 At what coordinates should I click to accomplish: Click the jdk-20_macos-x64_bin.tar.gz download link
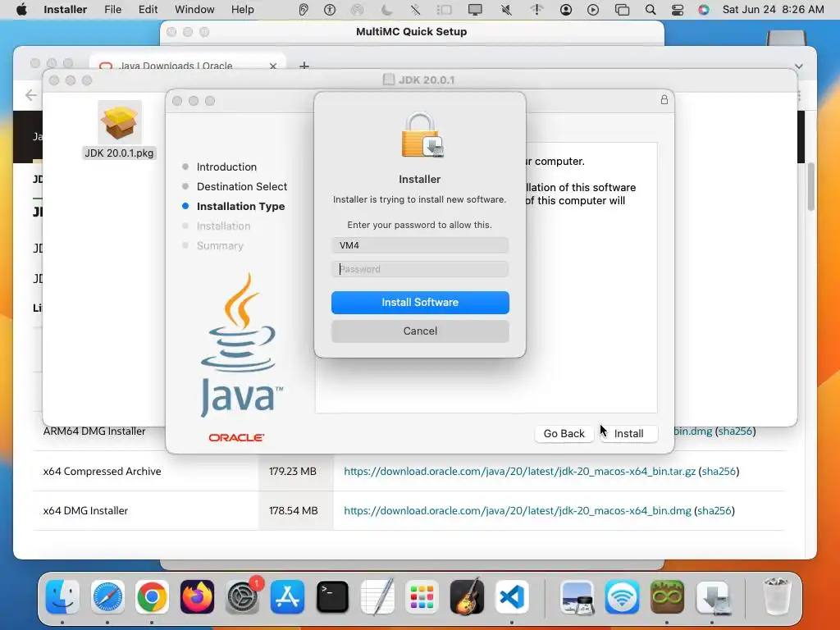tap(519, 472)
